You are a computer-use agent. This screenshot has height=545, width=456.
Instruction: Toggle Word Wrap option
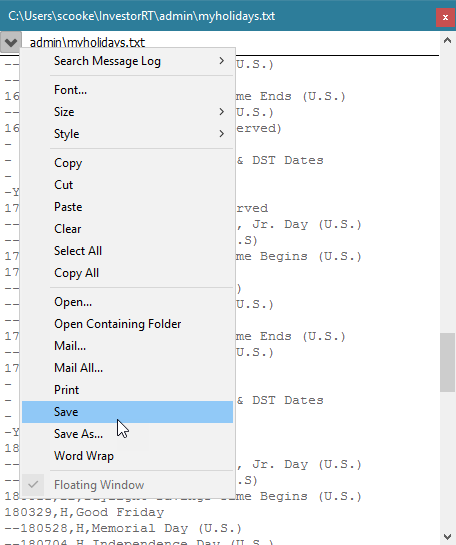point(128,456)
